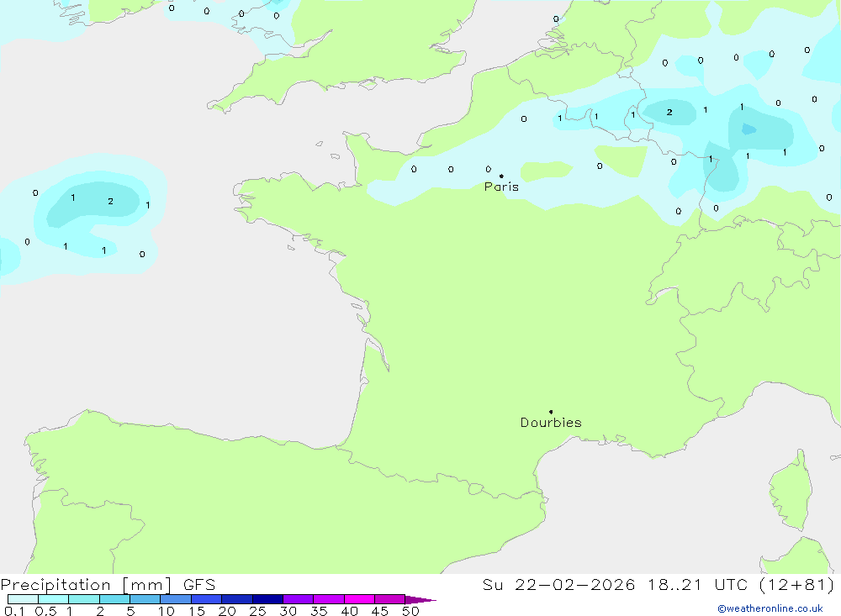This screenshot has height=616, width=841.
Task: Pick the 2–5 mm legend swatch
Action: [114, 599]
